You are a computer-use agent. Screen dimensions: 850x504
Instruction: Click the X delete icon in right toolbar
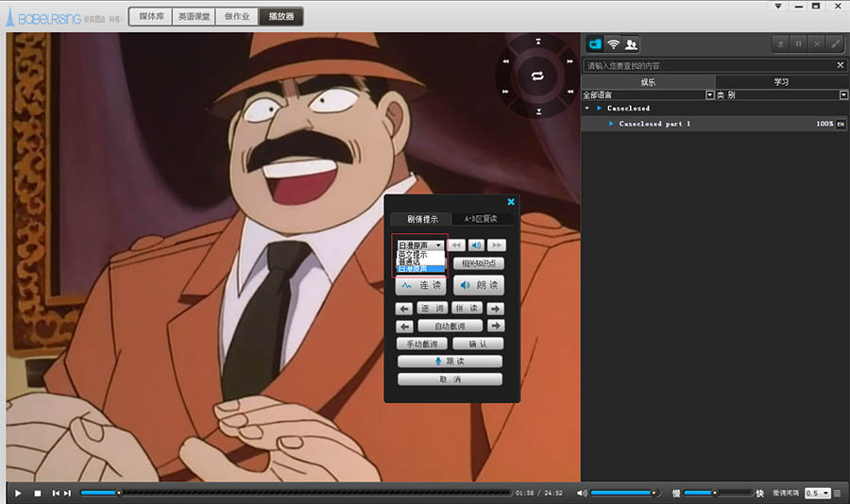(x=817, y=44)
